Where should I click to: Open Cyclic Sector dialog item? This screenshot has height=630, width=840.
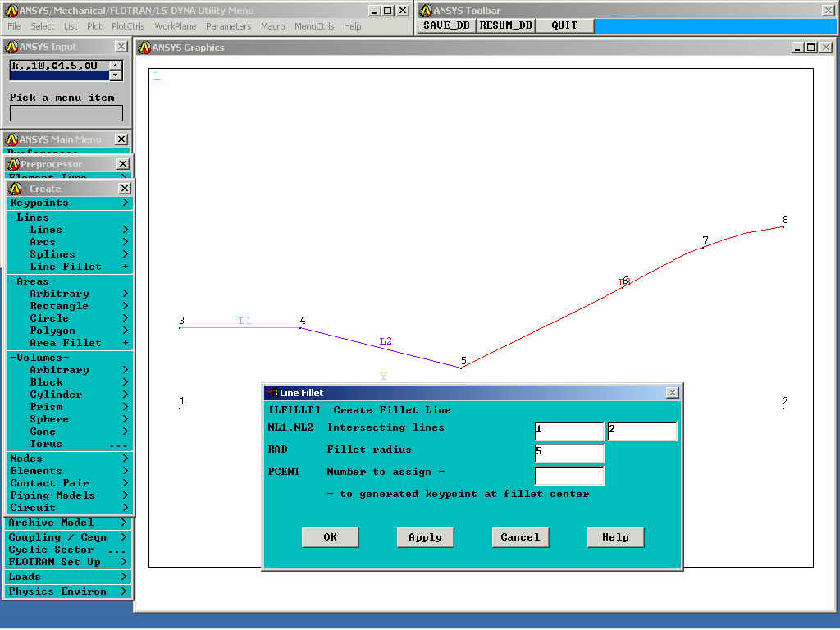(x=67, y=550)
